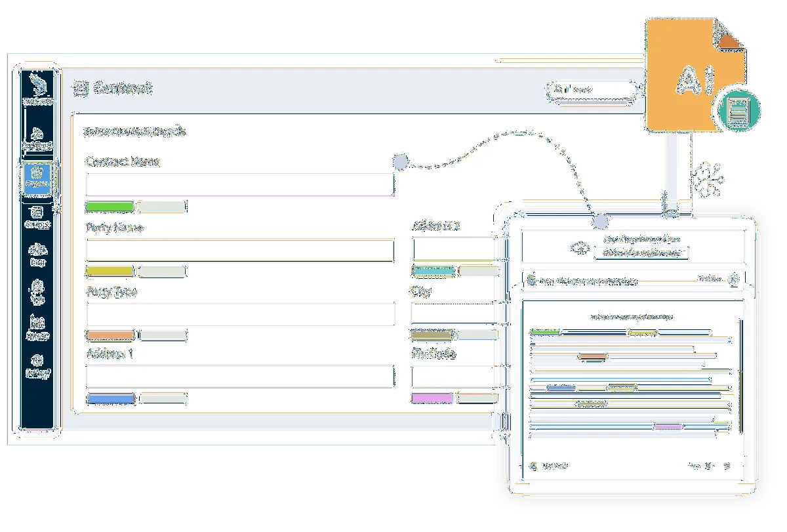Click the document preview vertical scrollbar
Viewport: 787px width, 532px height.
(x=741, y=375)
